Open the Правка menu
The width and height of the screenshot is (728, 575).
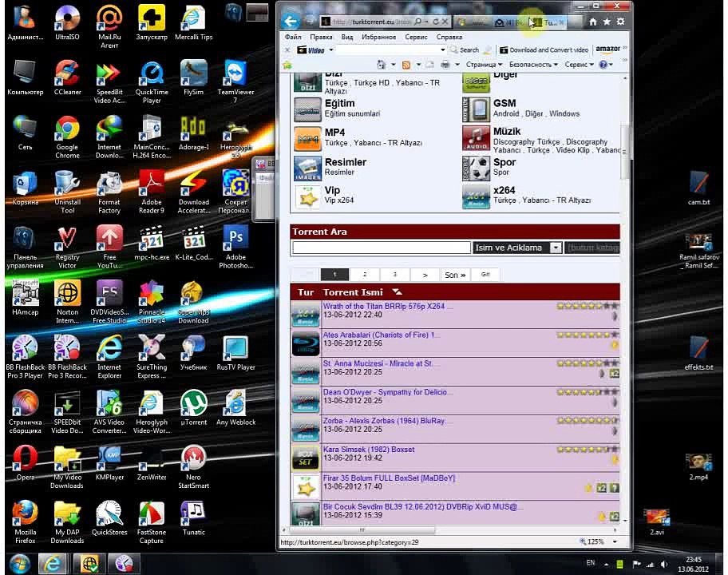pyautogui.click(x=321, y=37)
